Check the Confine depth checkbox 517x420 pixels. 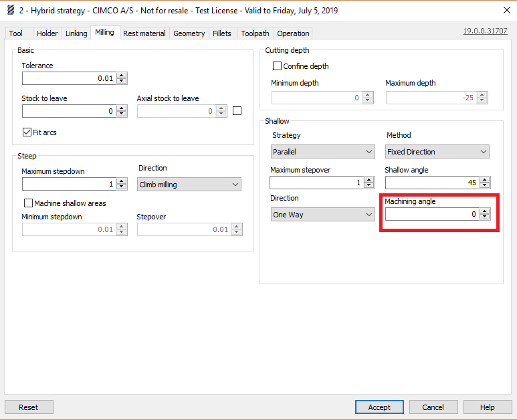(278, 66)
